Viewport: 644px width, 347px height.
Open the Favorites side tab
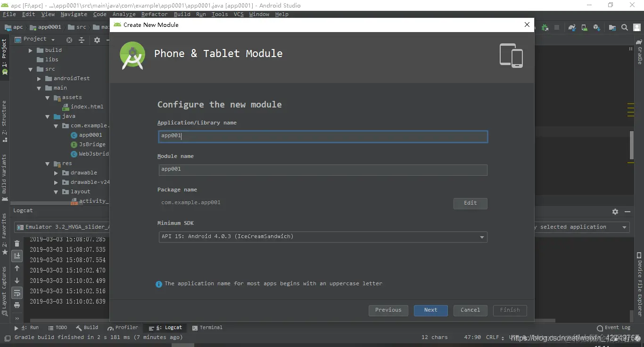pyautogui.click(x=4, y=234)
